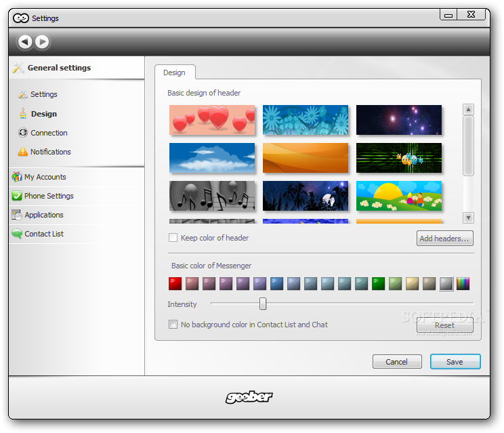Choose the sunny meadow header design
The image size is (504, 433).
[399, 196]
